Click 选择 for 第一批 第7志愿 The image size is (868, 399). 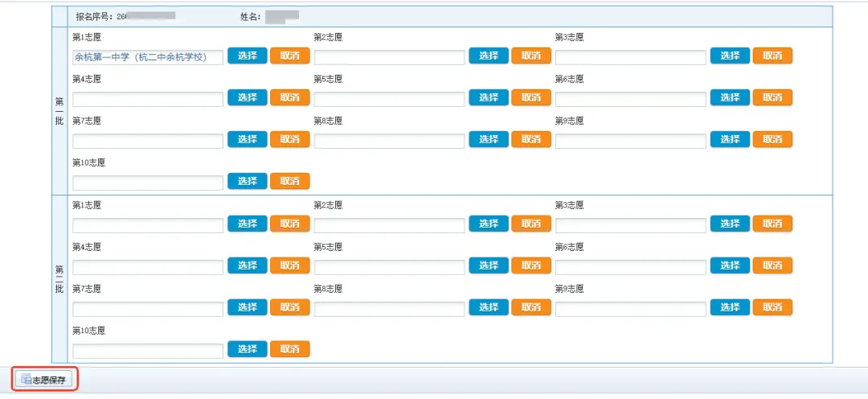click(x=248, y=140)
